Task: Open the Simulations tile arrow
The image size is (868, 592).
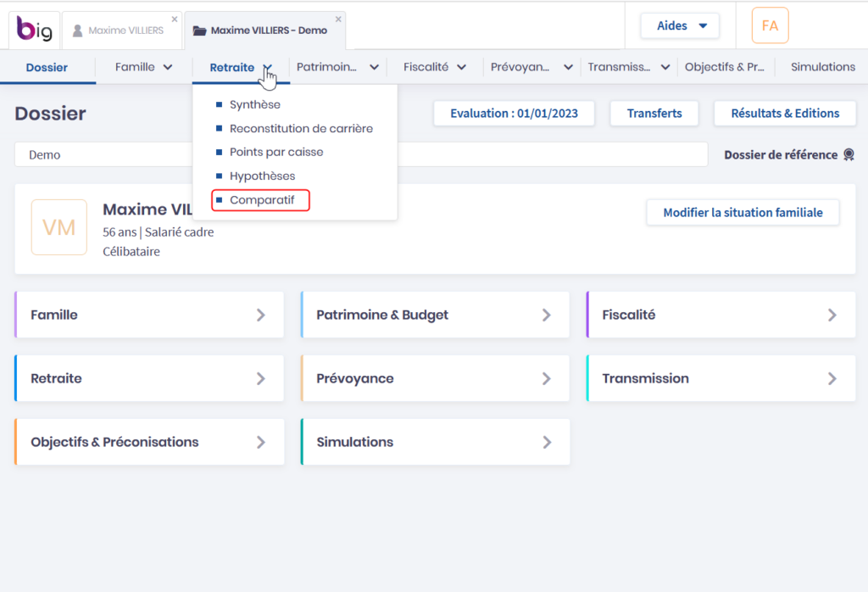Action: pyautogui.click(x=547, y=442)
